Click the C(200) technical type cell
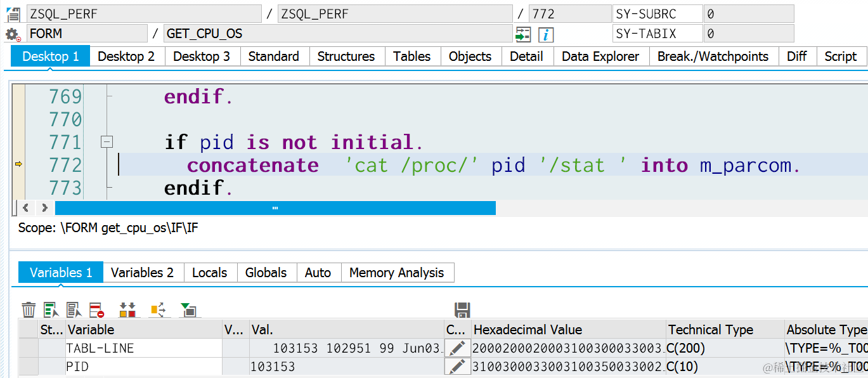This screenshot has width=868, height=378. [725, 348]
